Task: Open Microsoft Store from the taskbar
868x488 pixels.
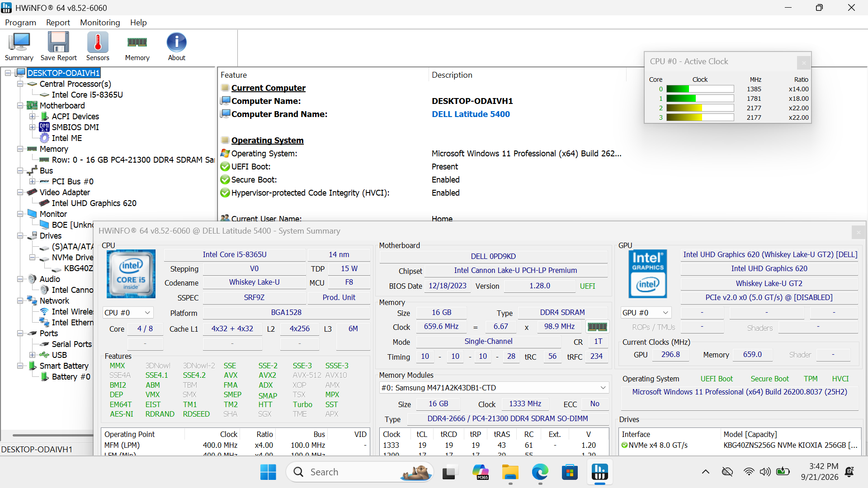Action: tap(570, 472)
